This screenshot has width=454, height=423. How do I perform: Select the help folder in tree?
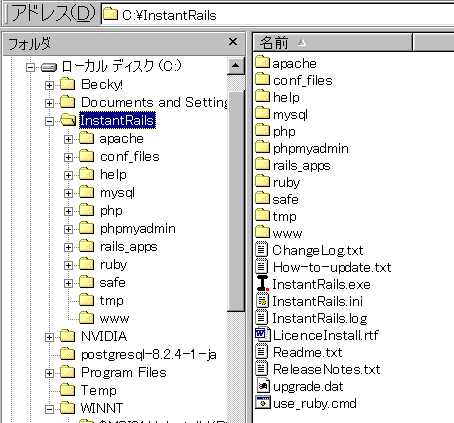point(113,175)
